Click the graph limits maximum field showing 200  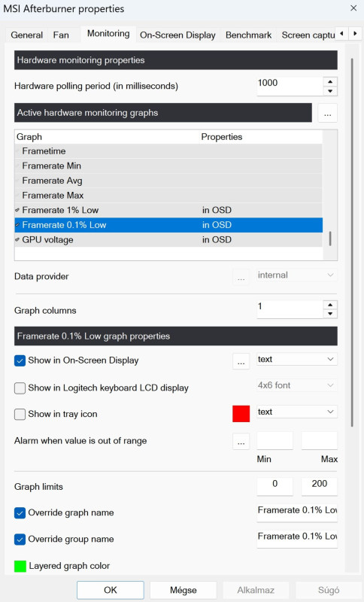319,485
